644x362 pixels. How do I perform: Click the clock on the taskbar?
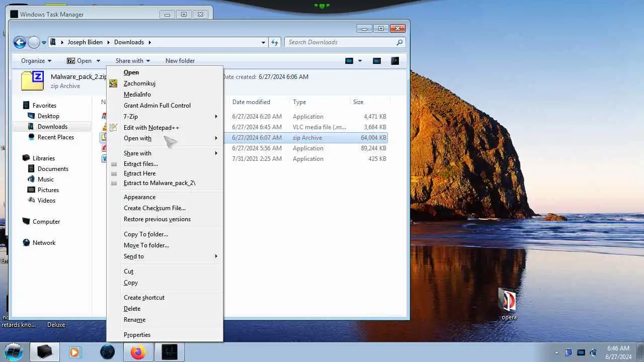(618, 352)
